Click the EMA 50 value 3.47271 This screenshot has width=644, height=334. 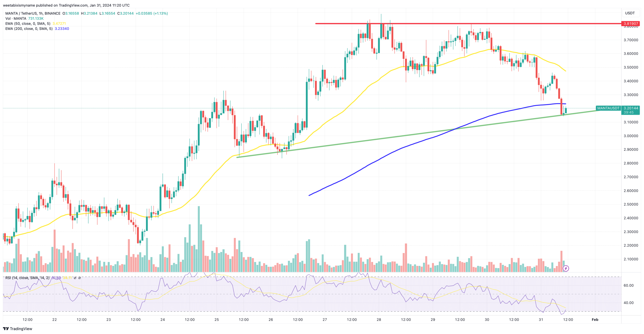(x=59, y=23)
